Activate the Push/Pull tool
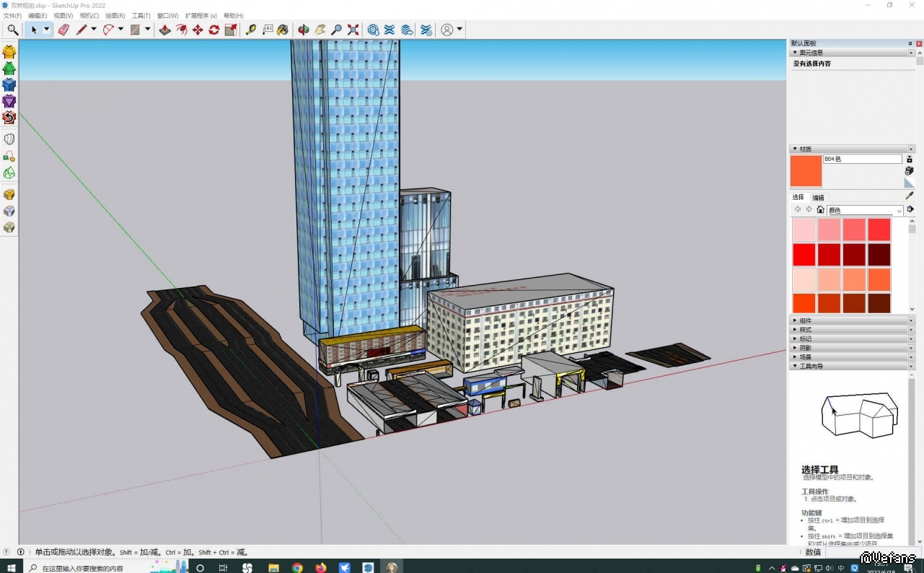 [x=164, y=30]
